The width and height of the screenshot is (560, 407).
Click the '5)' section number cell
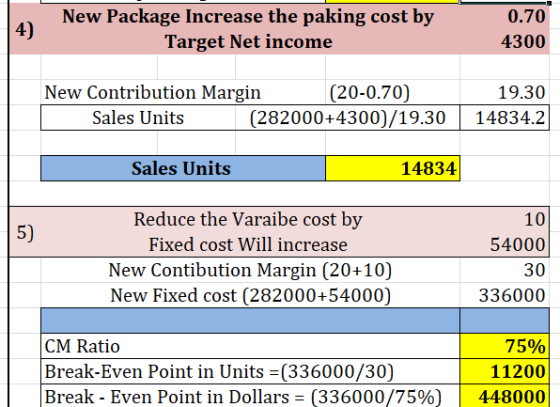tap(25, 232)
